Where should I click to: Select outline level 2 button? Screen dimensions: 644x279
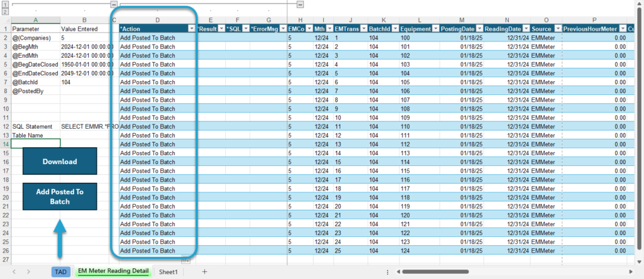pos(5,11)
